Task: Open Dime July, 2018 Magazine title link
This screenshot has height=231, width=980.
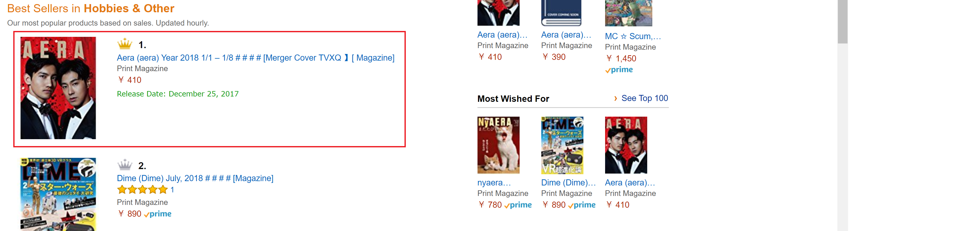Action: pos(195,178)
